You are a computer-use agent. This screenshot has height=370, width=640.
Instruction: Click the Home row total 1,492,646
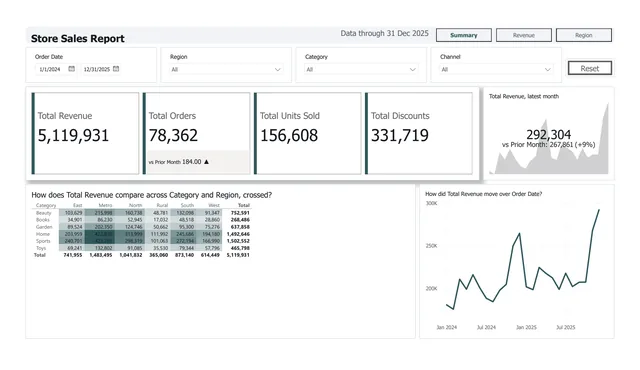point(238,234)
